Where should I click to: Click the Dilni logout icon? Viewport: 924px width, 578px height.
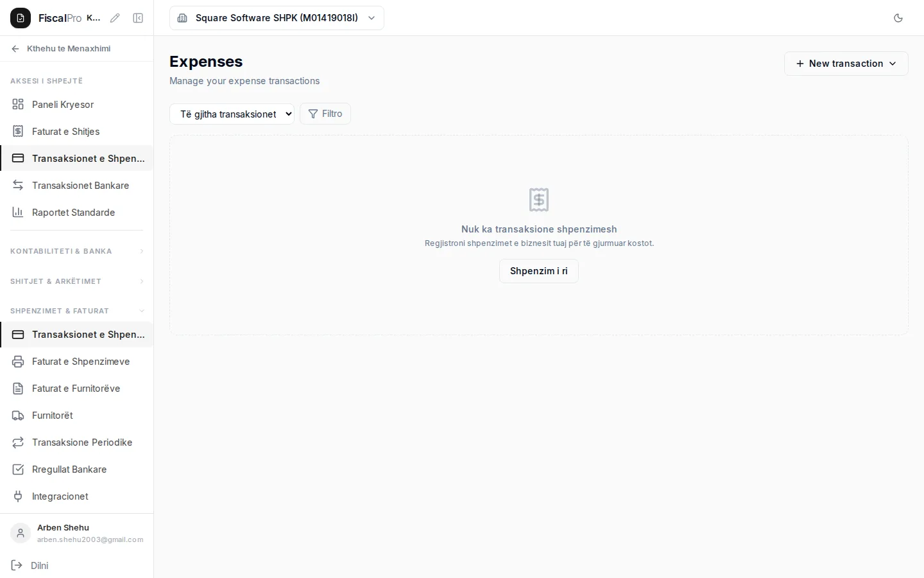tap(17, 566)
